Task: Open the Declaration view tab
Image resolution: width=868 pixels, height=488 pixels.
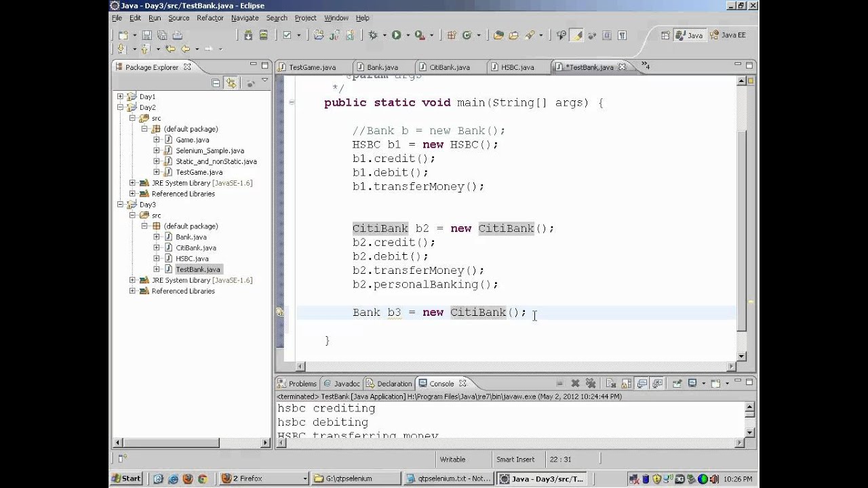Action: click(x=389, y=384)
